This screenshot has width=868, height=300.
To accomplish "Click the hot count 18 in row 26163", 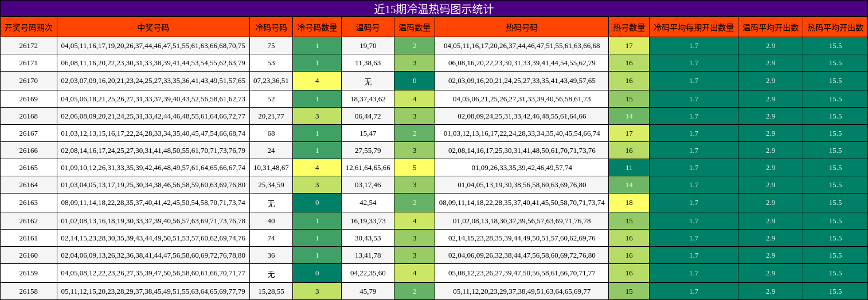I will click(629, 203).
